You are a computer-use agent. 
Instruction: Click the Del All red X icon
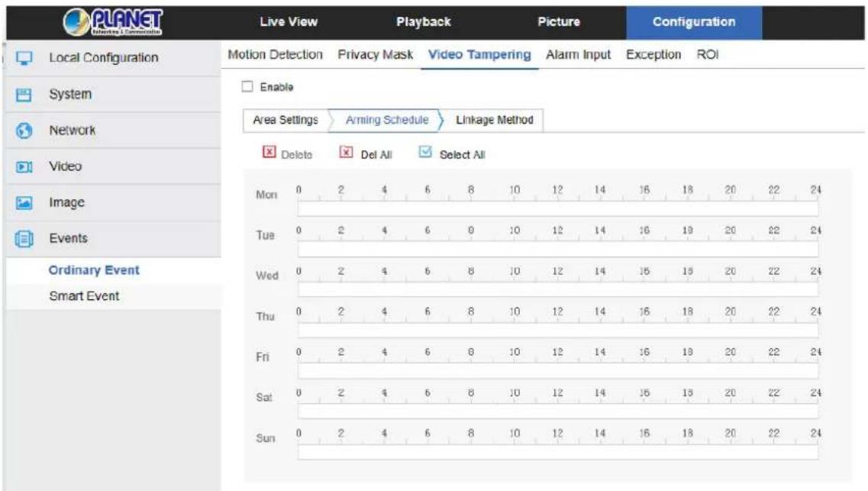pyautogui.click(x=346, y=152)
